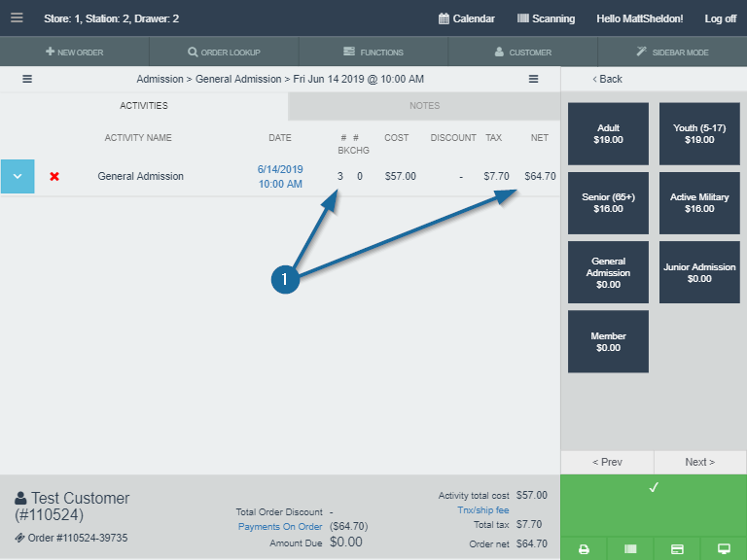Go Back in the sidebar
The image size is (747, 560).
coord(607,79)
